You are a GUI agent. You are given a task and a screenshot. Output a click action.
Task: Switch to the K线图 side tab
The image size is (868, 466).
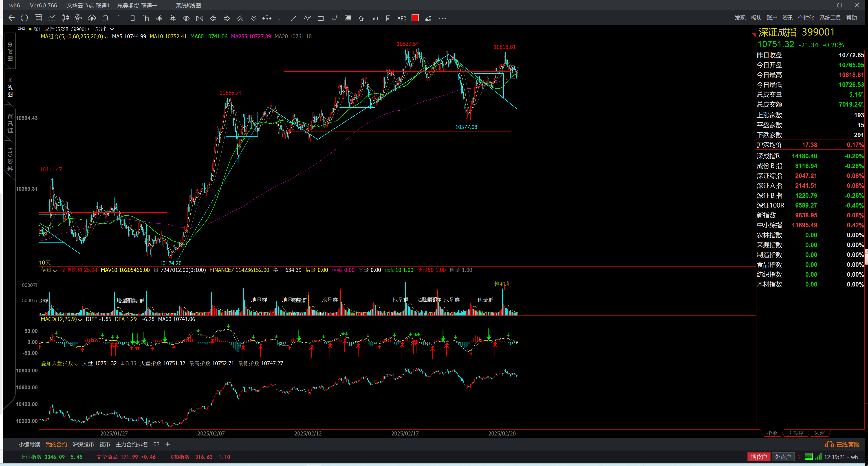click(10, 87)
